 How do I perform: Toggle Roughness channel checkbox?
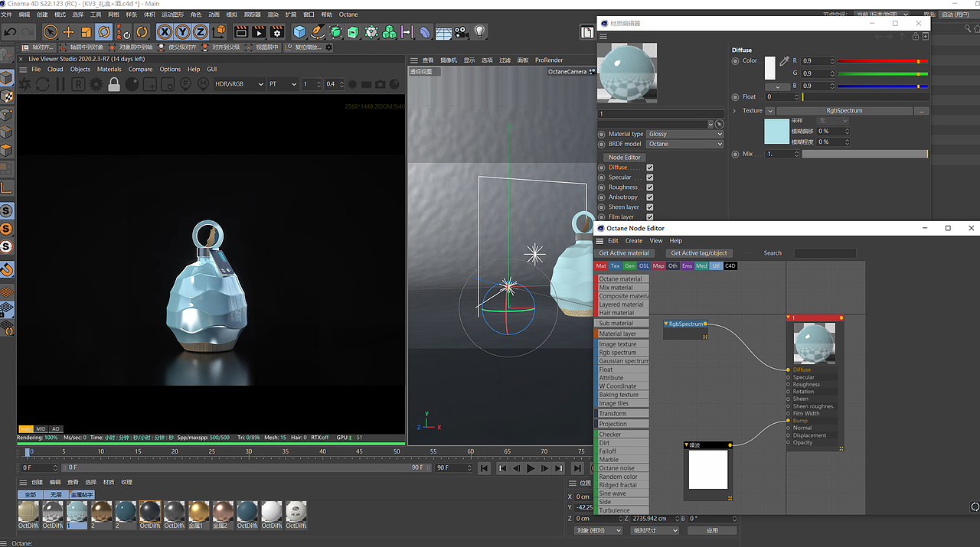click(x=650, y=187)
